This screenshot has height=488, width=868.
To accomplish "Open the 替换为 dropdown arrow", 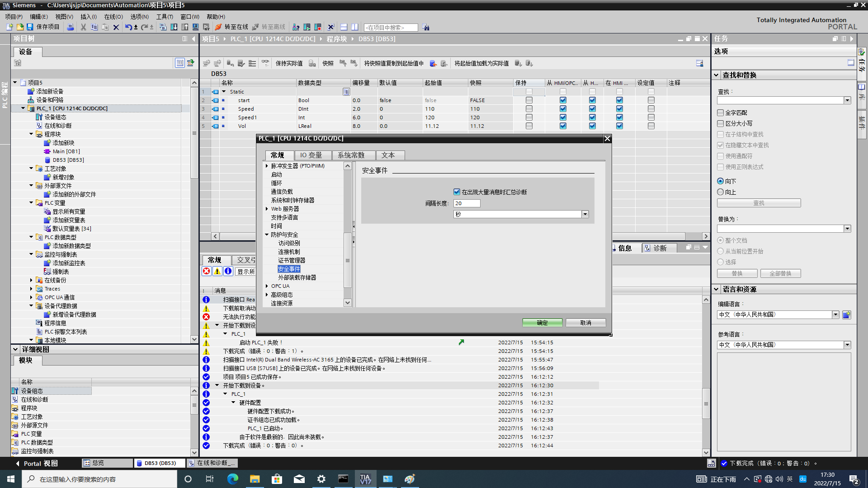I will point(847,229).
